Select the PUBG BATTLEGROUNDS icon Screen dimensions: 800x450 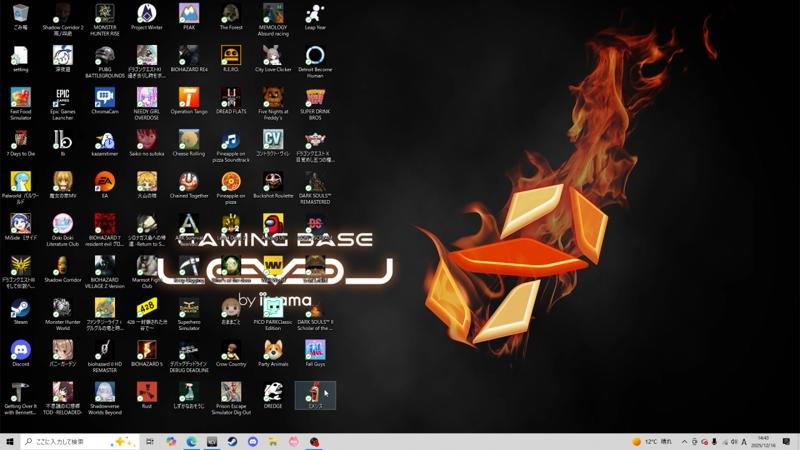[104, 56]
